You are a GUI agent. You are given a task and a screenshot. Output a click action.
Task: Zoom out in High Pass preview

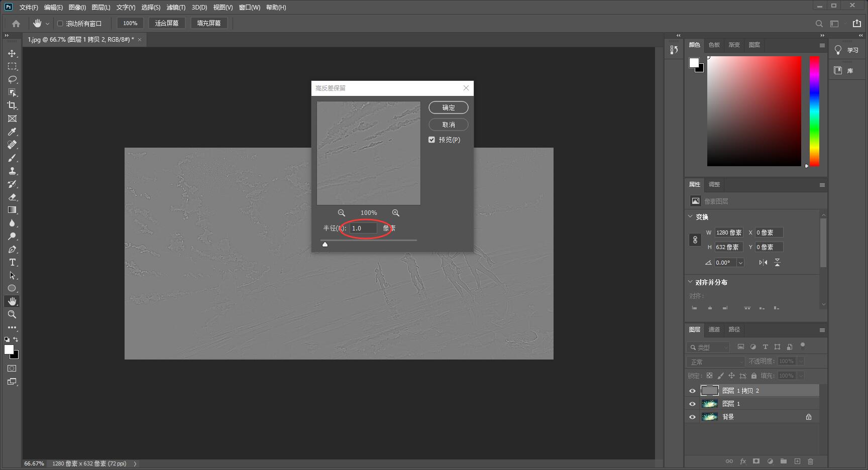pos(342,213)
